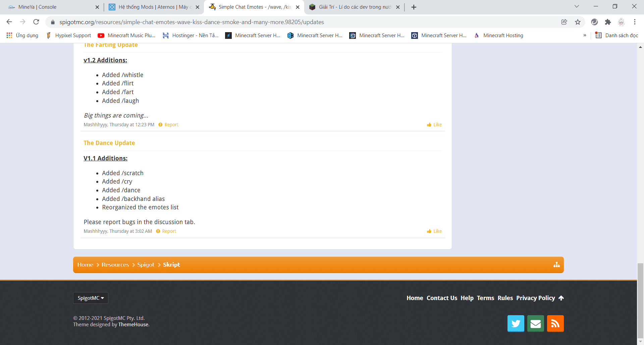Viewport: 644px width, 345px height.
Task: Switch to the Hệ thống Mods Aternos tab
Action: point(154,7)
